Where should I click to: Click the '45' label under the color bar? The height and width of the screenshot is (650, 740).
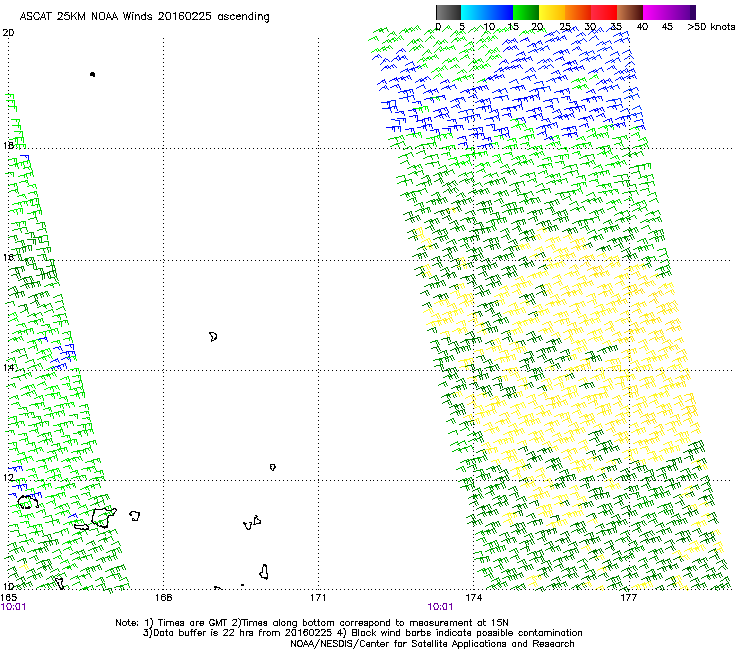click(x=667, y=27)
